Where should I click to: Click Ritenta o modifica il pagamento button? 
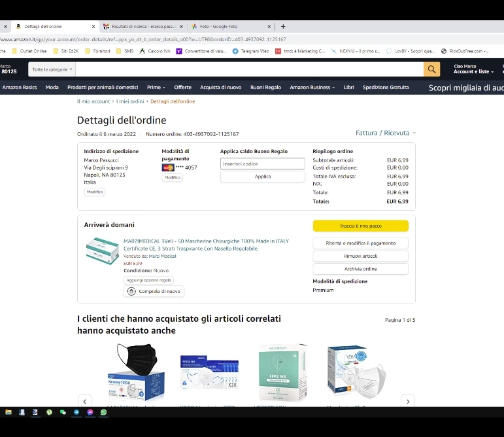[x=361, y=243]
